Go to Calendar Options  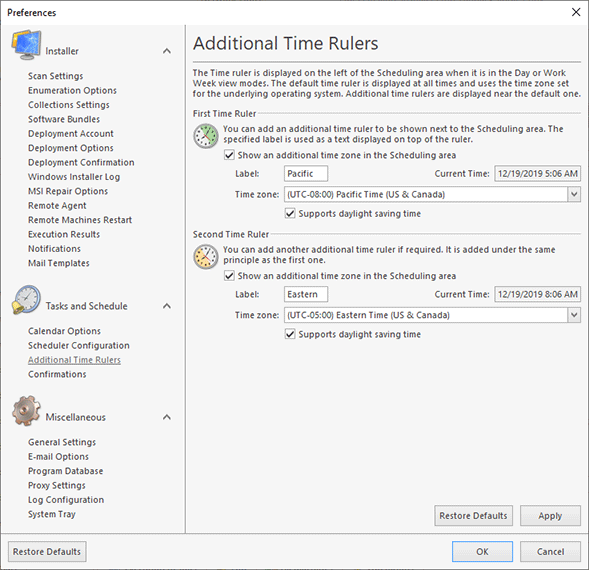(x=64, y=331)
